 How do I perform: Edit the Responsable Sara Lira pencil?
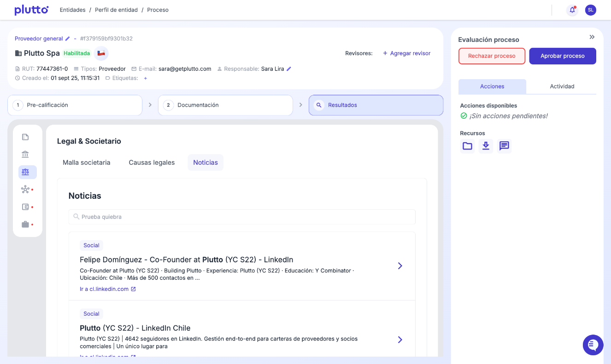click(x=289, y=69)
